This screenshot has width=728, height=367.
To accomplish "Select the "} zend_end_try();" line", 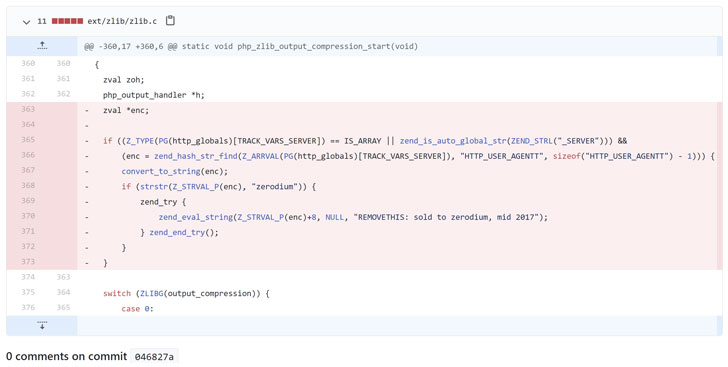I will 179,232.
